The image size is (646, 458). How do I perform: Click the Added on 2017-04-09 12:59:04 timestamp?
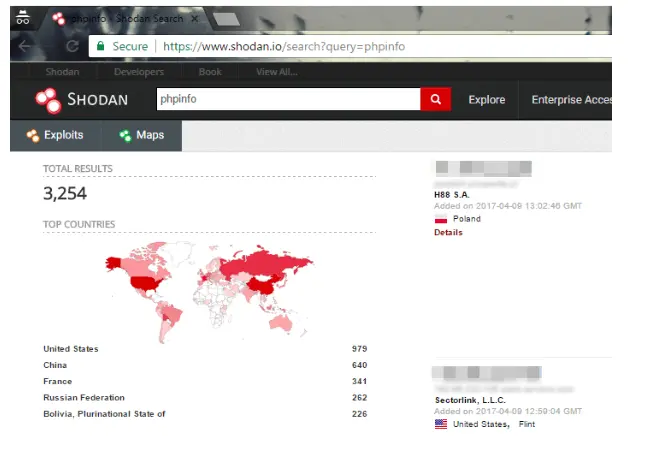pyautogui.click(x=508, y=411)
